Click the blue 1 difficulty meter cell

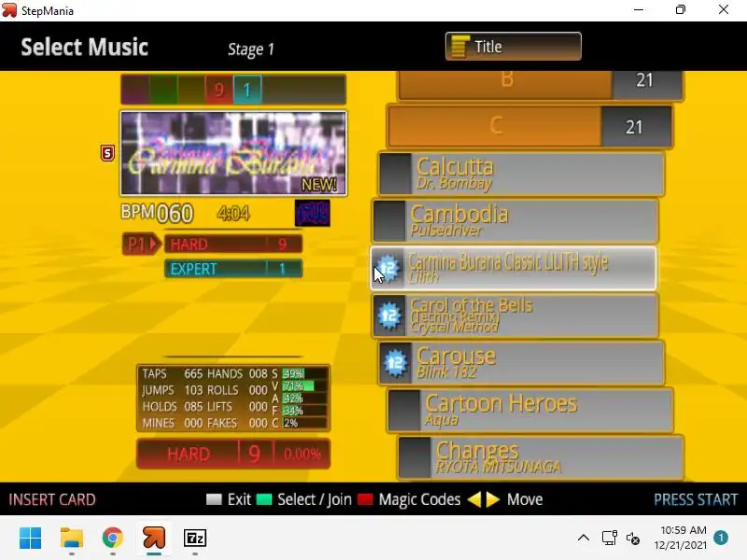247,90
